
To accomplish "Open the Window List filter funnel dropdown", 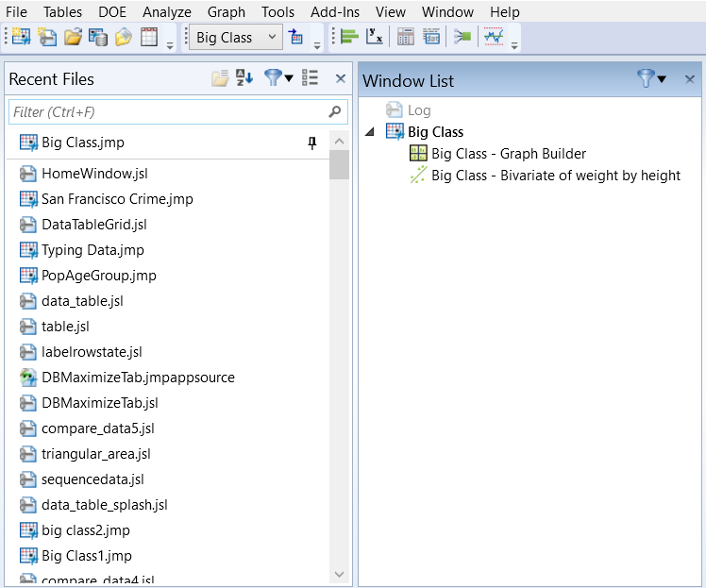I will pyautogui.click(x=651, y=80).
